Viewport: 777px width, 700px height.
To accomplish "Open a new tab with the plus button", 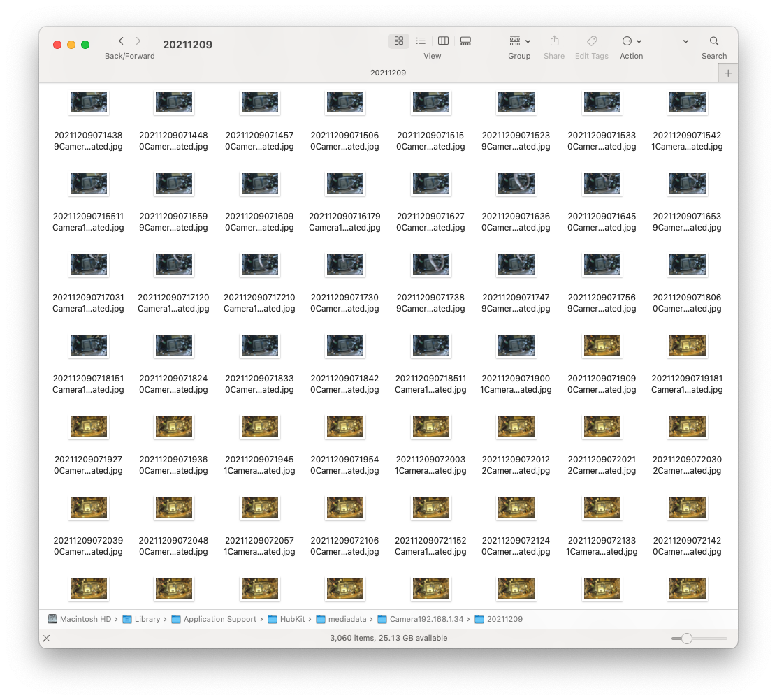I will [727, 72].
